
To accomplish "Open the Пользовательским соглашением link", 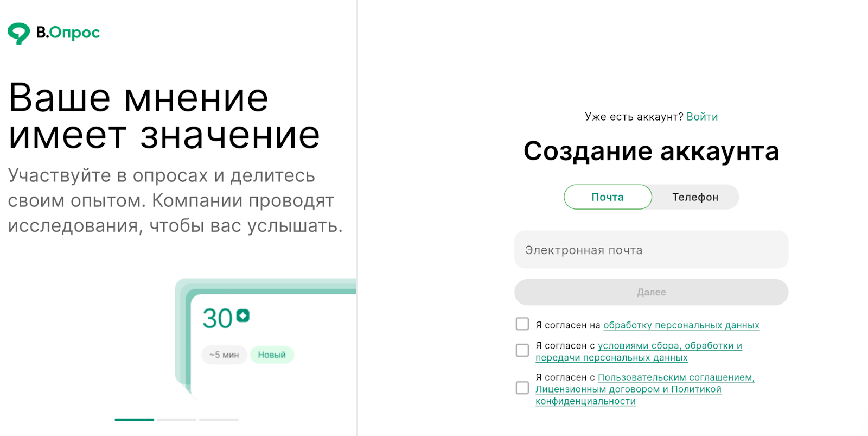I will [x=675, y=377].
